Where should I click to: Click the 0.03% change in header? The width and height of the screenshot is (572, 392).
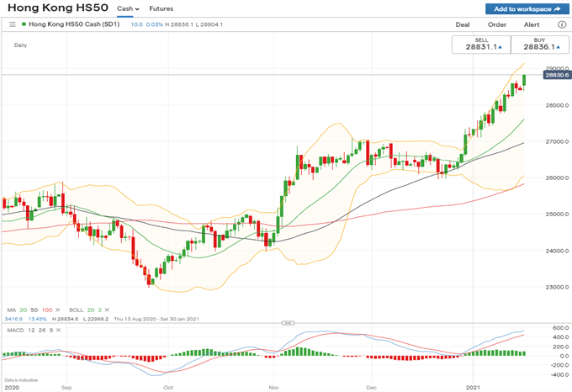pyautogui.click(x=154, y=24)
